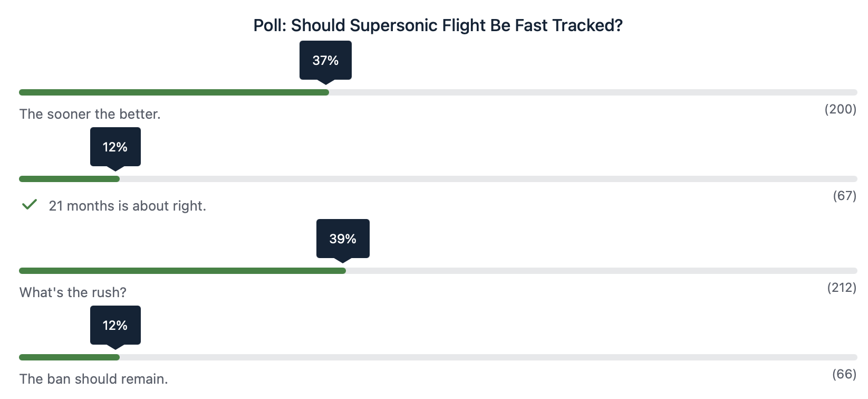Click the 37% percentage tooltip
The height and width of the screenshot is (399, 868).
click(x=325, y=61)
